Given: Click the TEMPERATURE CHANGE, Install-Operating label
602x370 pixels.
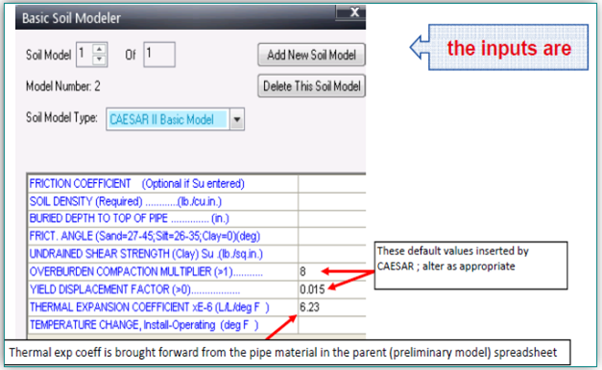Looking at the screenshot, I should [144, 325].
